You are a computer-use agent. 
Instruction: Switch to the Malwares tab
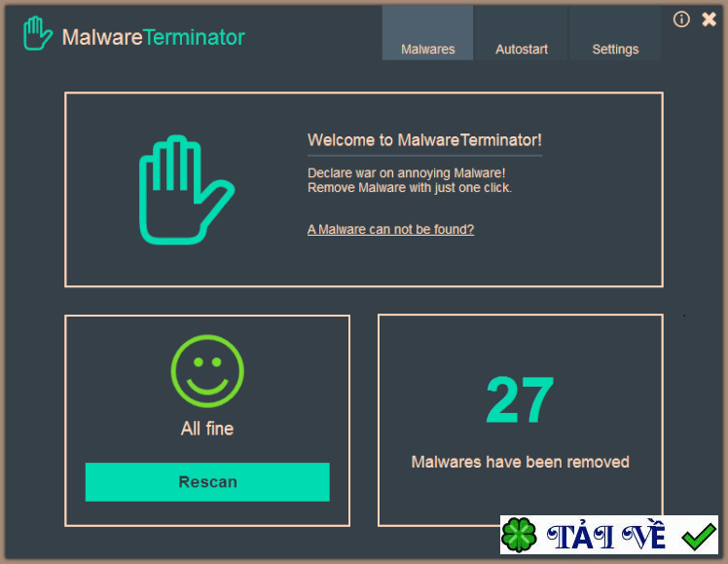427,33
